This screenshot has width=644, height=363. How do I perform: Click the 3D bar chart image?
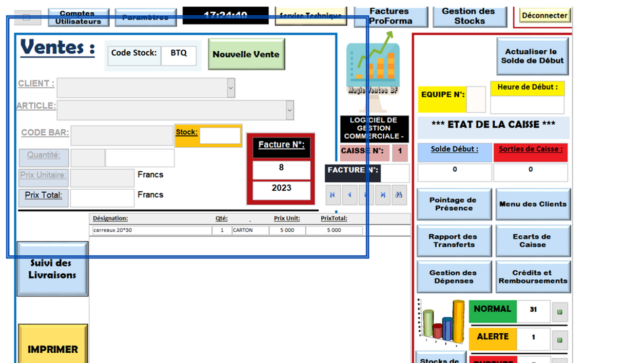coord(442,321)
